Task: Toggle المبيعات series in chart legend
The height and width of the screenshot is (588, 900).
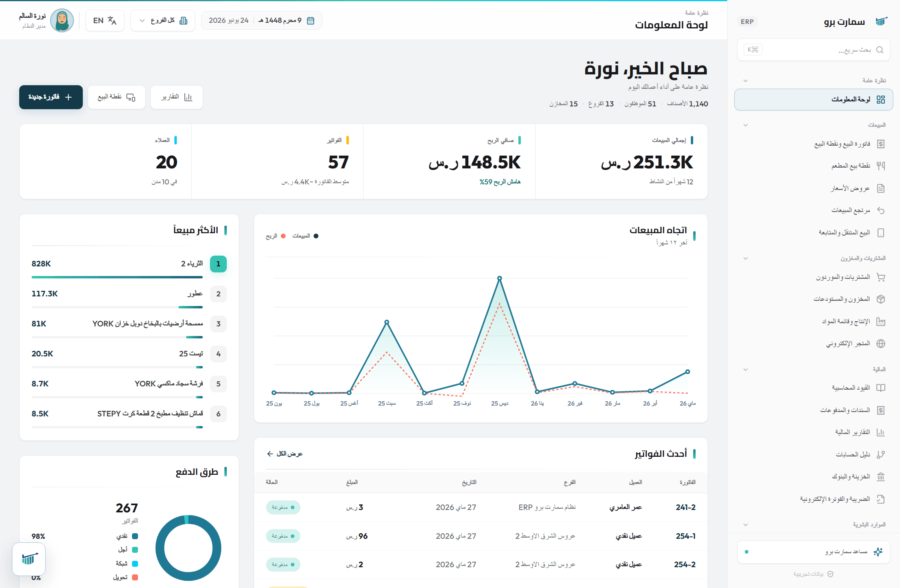Action: pyautogui.click(x=306, y=236)
